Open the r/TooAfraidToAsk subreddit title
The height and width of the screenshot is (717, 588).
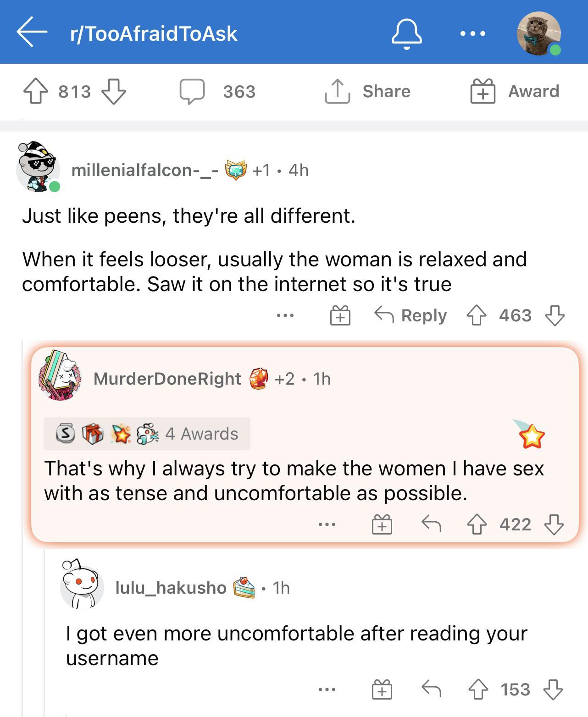coord(154,33)
